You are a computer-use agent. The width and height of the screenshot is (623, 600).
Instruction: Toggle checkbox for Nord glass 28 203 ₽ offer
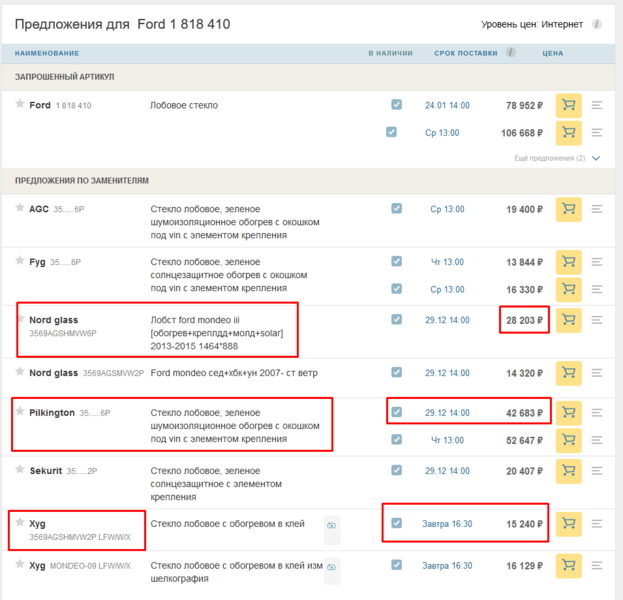[397, 319]
